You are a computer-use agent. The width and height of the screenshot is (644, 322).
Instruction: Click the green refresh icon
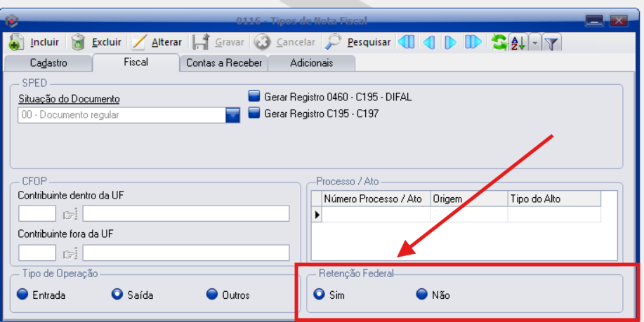(x=499, y=42)
